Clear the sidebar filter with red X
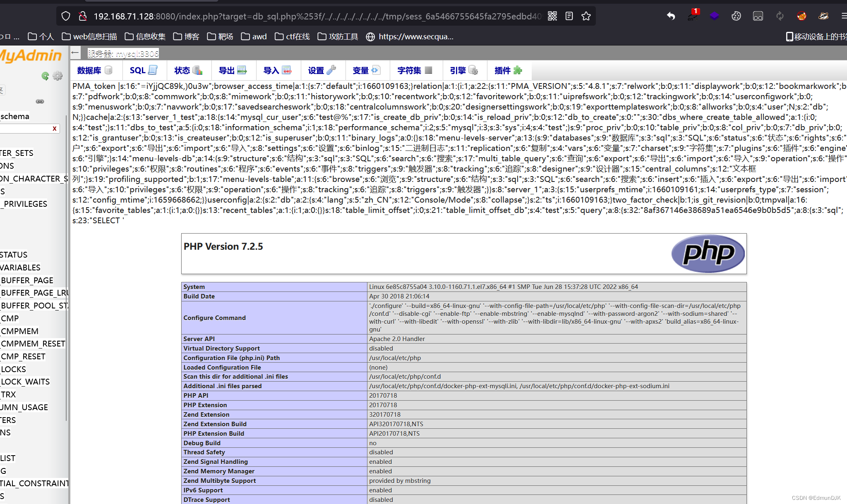The image size is (847, 504). (x=54, y=129)
